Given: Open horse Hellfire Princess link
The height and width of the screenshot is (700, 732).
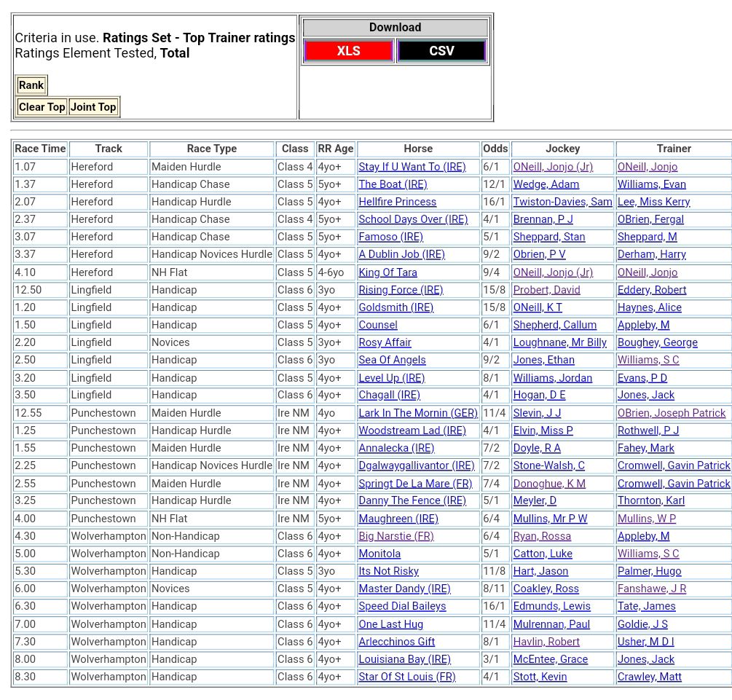Looking at the screenshot, I should click(x=397, y=202).
